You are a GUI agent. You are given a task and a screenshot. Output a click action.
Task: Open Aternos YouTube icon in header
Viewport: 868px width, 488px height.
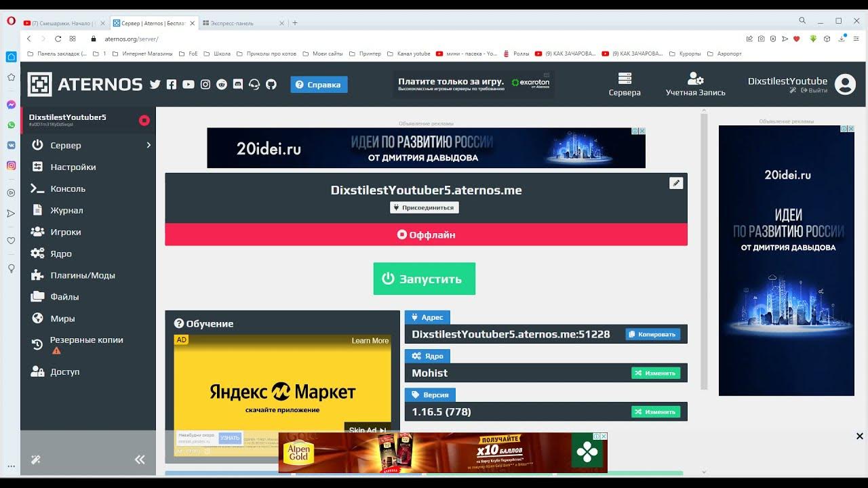pyautogui.click(x=189, y=85)
